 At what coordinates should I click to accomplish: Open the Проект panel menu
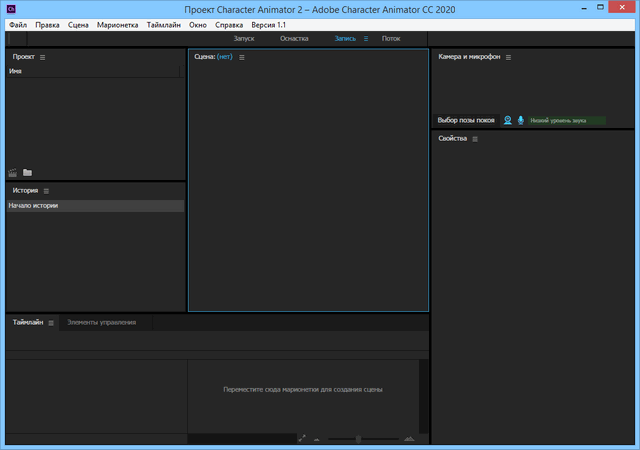click(42, 58)
